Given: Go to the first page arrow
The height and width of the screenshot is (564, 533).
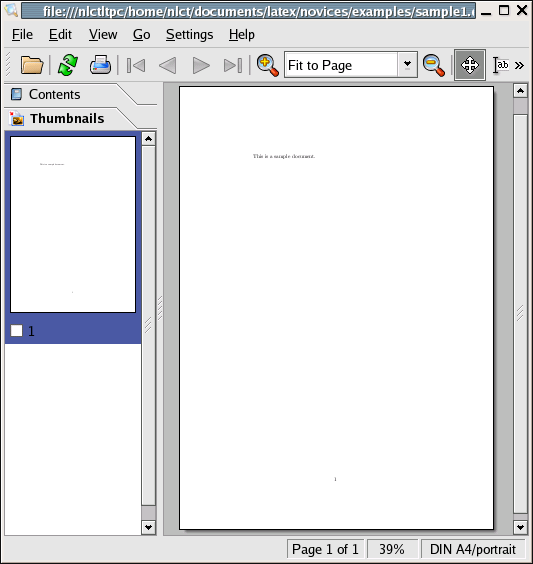Looking at the screenshot, I should click(x=136, y=65).
